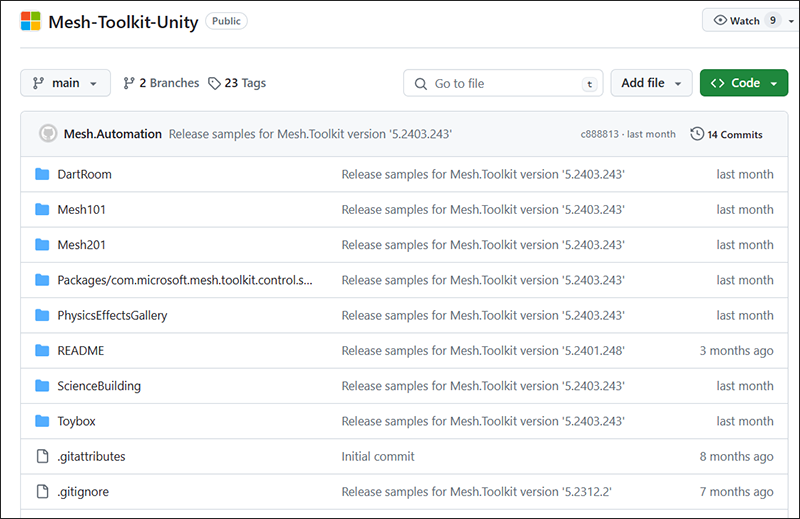
Task: Open the ScienceBuilding folder
Action: pos(99,386)
